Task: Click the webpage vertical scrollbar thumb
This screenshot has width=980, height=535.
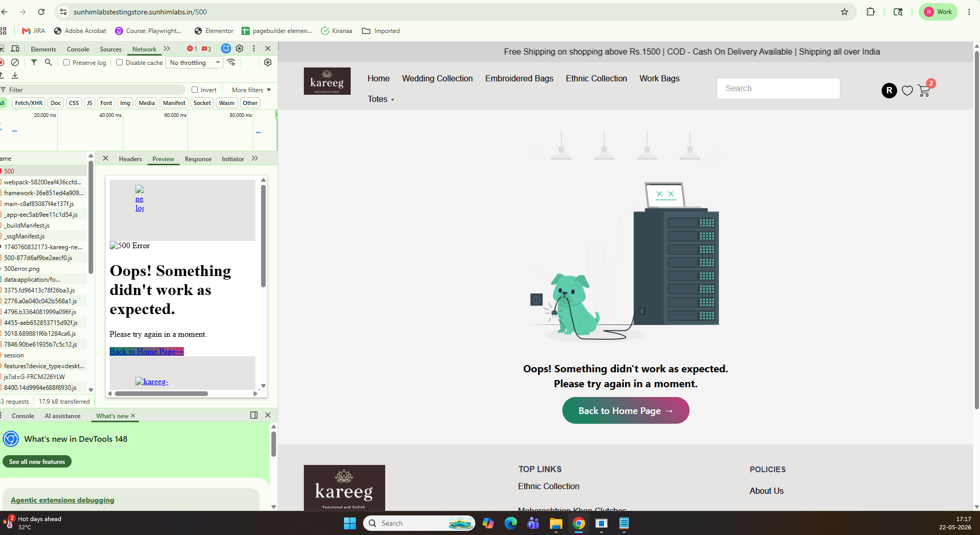Action: tap(976, 229)
